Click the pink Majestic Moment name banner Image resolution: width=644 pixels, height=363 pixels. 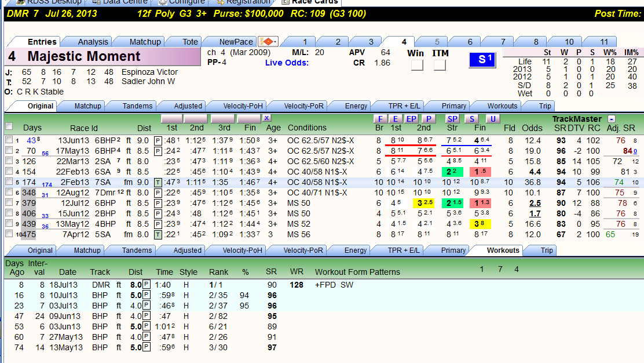click(x=103, y=56)
